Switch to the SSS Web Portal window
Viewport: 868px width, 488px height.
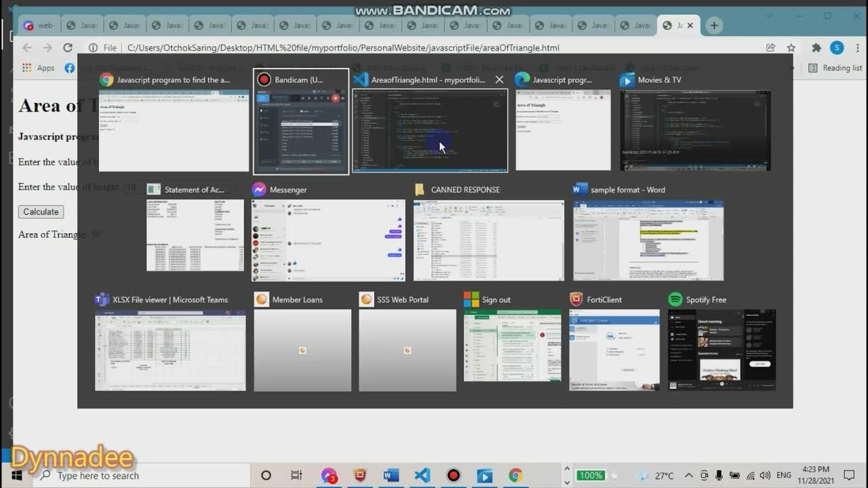click(x=408, y=341)
